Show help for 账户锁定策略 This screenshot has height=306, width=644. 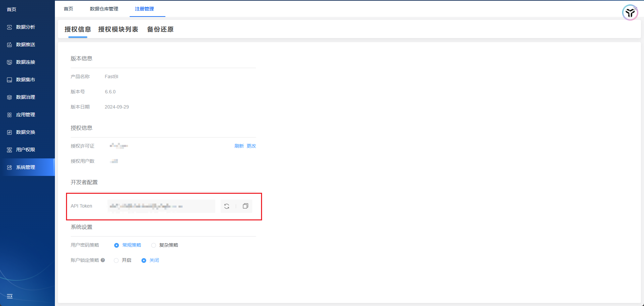click(x=103, y=260)
